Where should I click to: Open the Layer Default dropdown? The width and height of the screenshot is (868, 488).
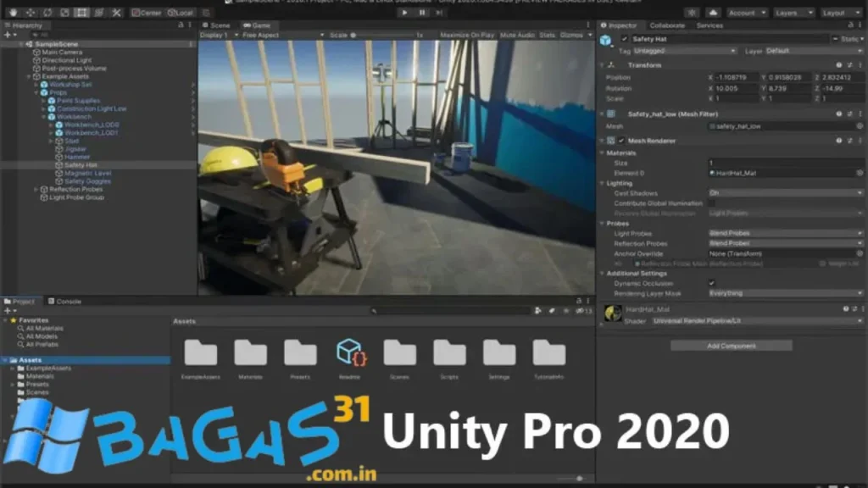pos(814,50)
